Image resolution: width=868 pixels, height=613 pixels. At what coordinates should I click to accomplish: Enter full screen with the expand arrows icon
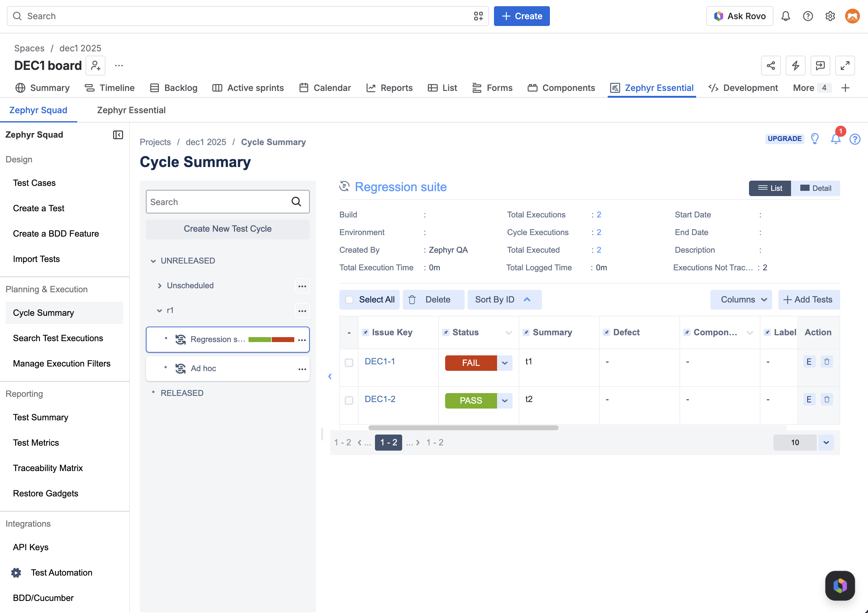[845, 66]
